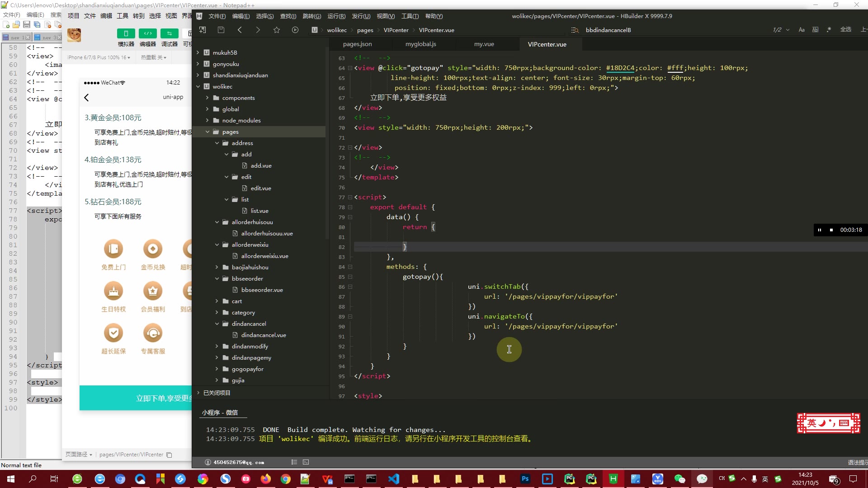Switch to the pages.json tab

coord(357,44)
